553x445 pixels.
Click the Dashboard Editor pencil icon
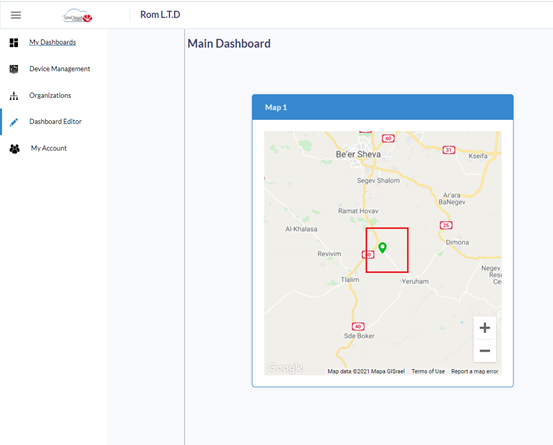click(14, 122)
